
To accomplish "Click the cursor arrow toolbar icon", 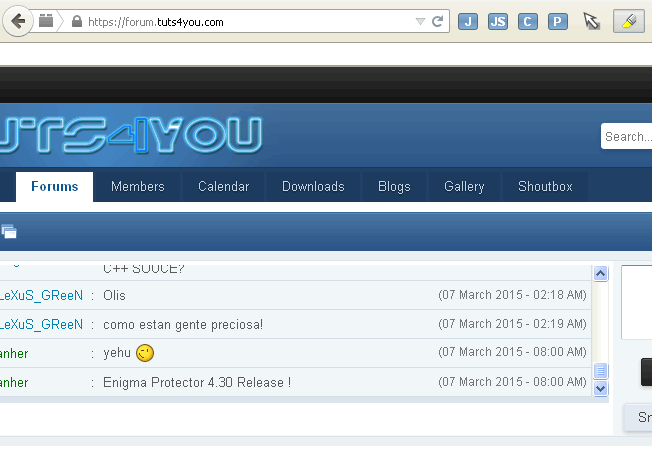I will pyautogui.click(x=592, y=22).
